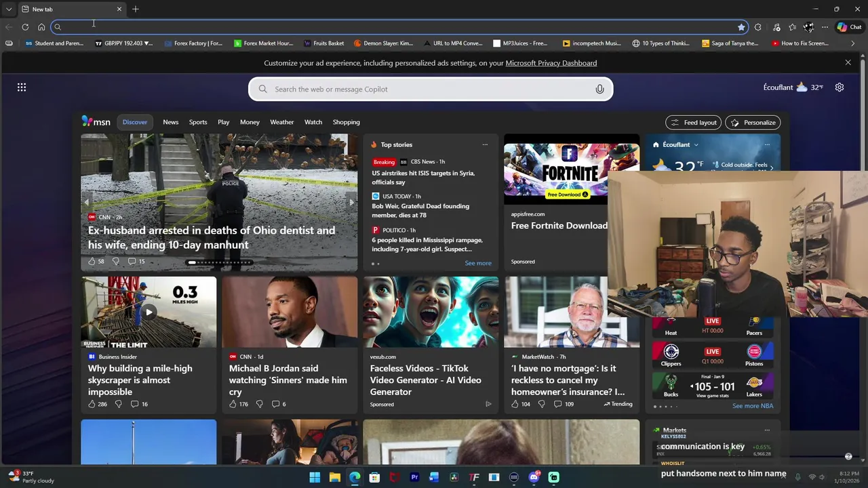Open the Free Fortnite Download ad

click(x=559, y=226)
